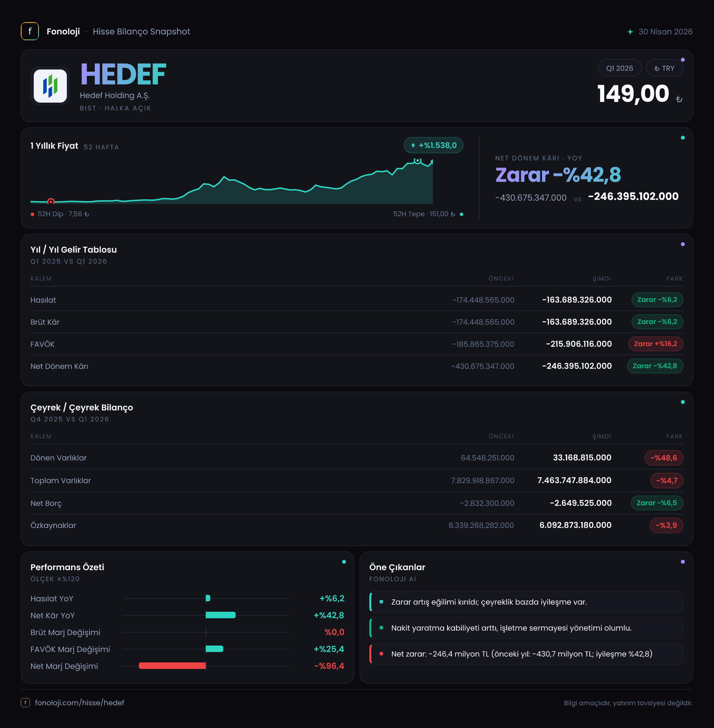This screenshot has width=714, height=728.
Task: Click the "52H Tepe · 151,00 ₺" label
Action: pos(424,214)
